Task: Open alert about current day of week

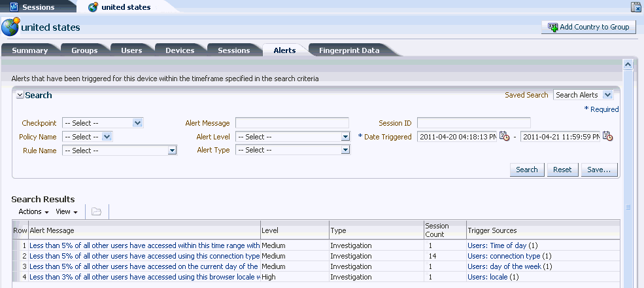Action: point(144,266)
